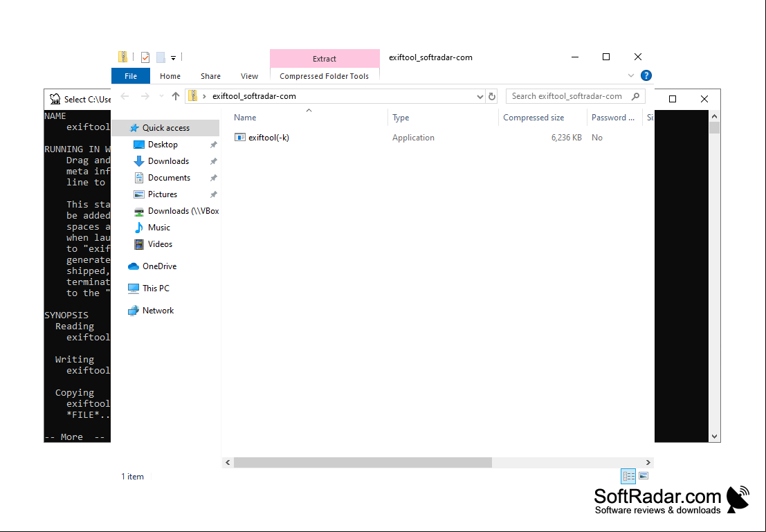Screen dimensions: 766x532
Task: Select Network in the navigation pane
Action: click(158, 311)
